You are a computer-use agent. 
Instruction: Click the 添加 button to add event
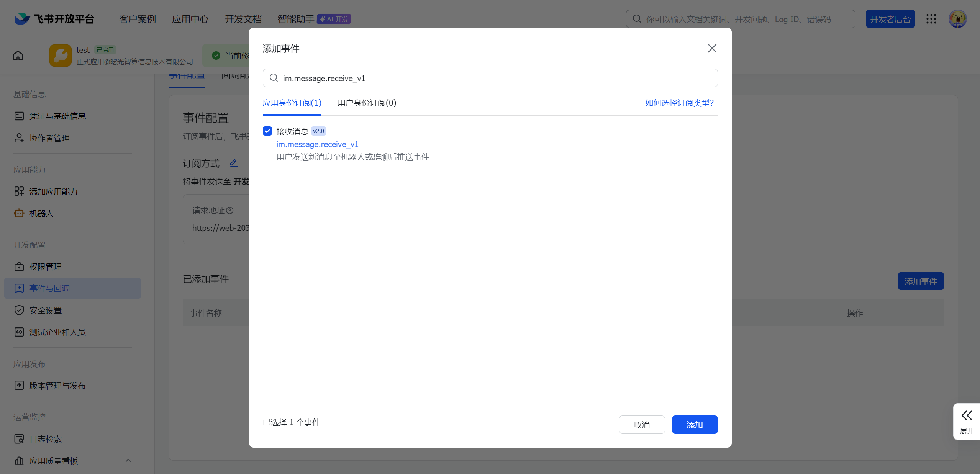[x=694, y=425]
